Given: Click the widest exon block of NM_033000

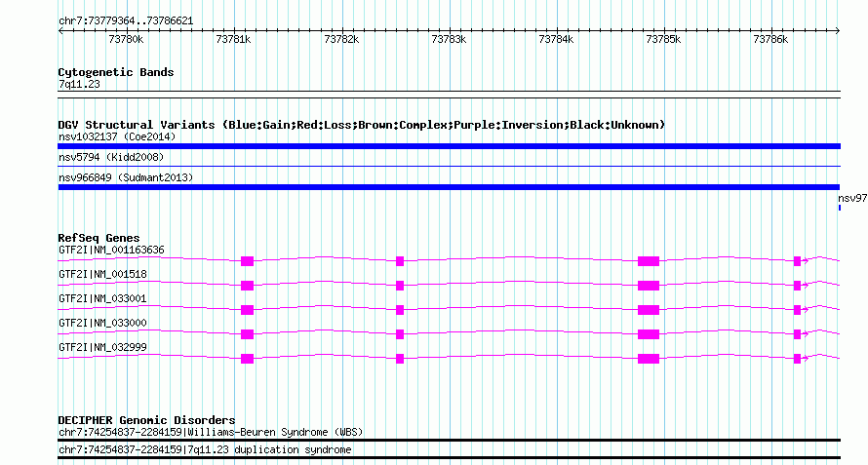Looking at the screenshot, I should point(649,334).
